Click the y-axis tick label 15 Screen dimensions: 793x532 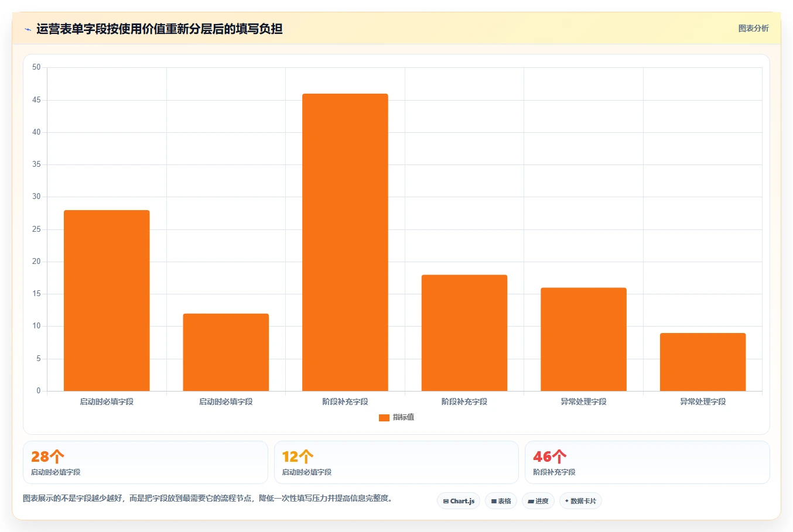36,294
